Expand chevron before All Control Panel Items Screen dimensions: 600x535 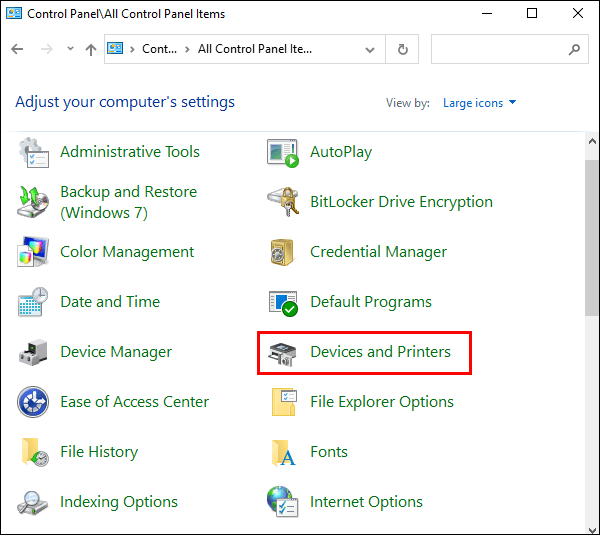coord(188,49)
